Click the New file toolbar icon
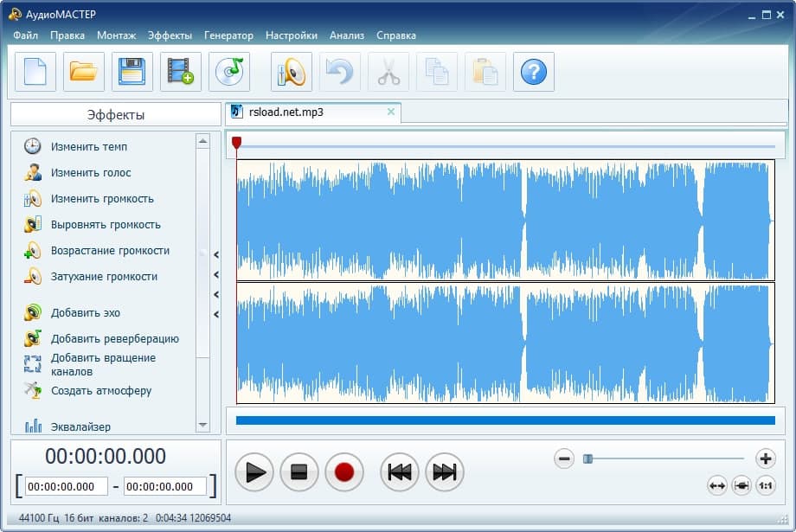The width and height of the screenshot is (796, 532). (35, 72)
